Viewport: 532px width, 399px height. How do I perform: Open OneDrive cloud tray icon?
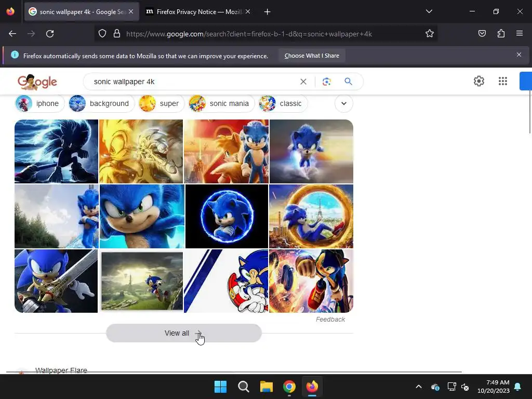click(435, 387)
